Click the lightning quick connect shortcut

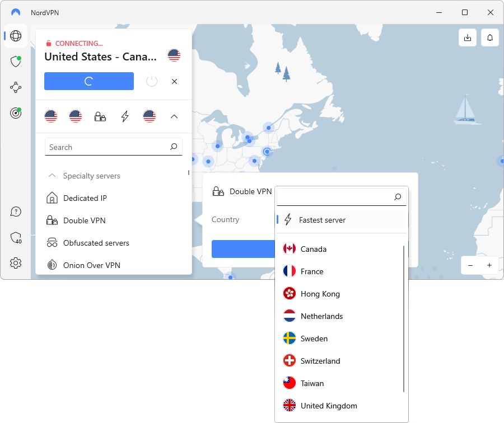click(125, 116)
